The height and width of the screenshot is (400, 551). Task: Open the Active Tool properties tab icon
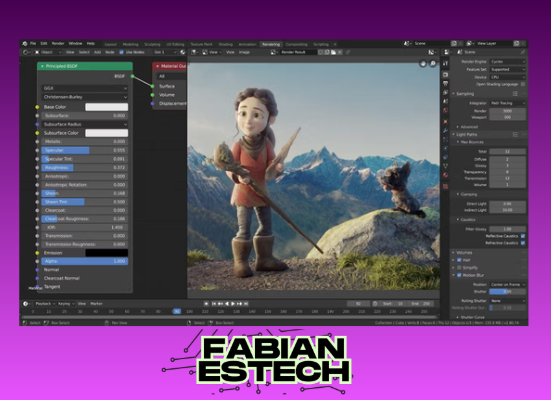click(446, 64)
